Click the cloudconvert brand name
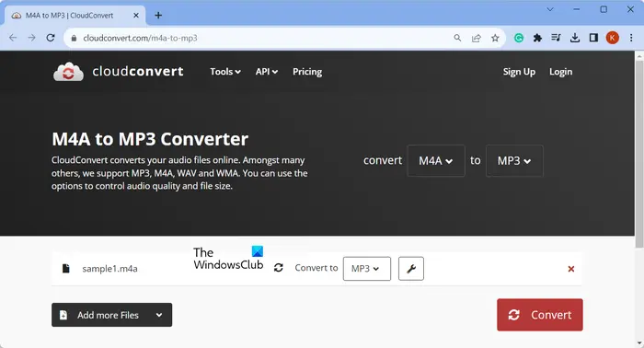 (138, 72)
